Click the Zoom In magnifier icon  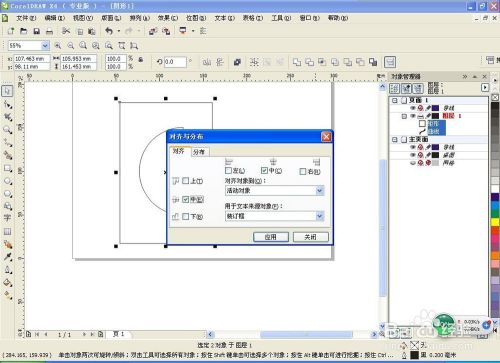pos(58,45)
